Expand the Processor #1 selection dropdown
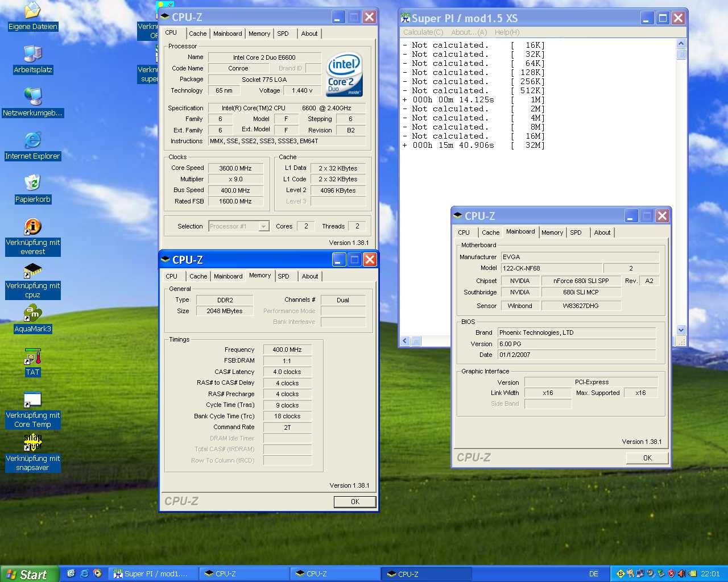Screen dimensions: 728x582 [263, 226]
